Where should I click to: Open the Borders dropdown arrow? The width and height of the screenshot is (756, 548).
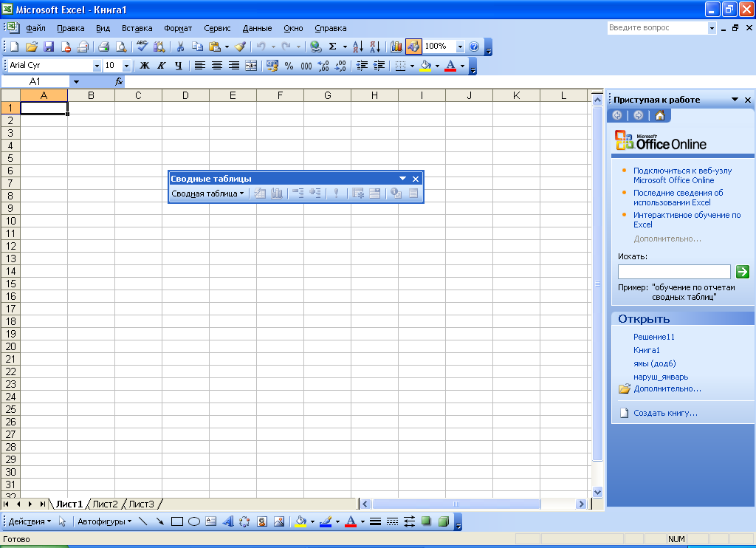412,66
